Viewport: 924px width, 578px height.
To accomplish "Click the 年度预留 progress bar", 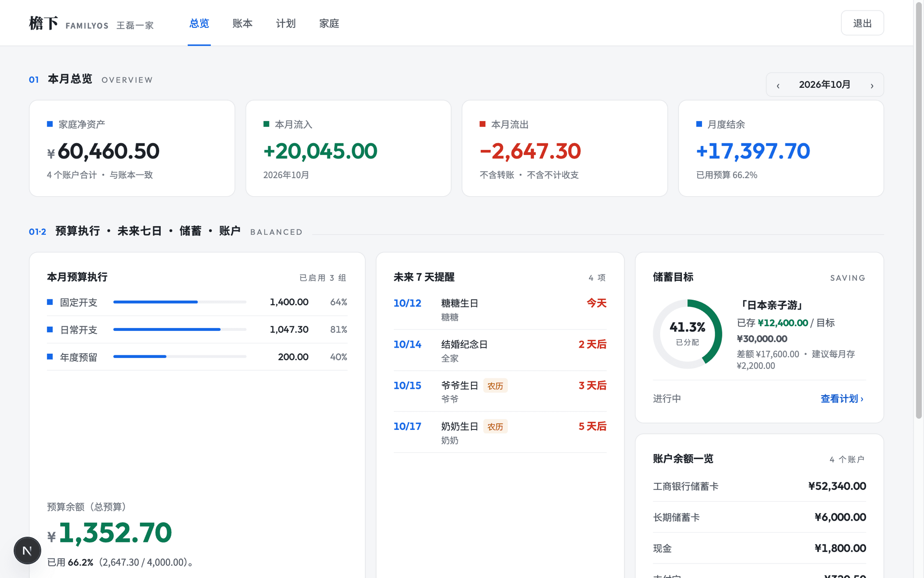I will click(180, 357).
